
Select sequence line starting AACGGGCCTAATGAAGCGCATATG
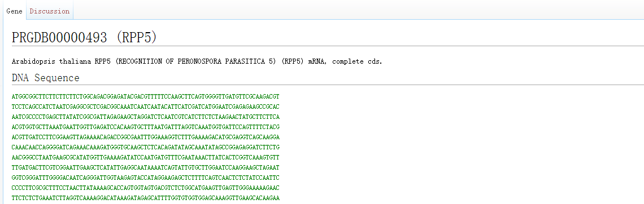tap(146, 158)
